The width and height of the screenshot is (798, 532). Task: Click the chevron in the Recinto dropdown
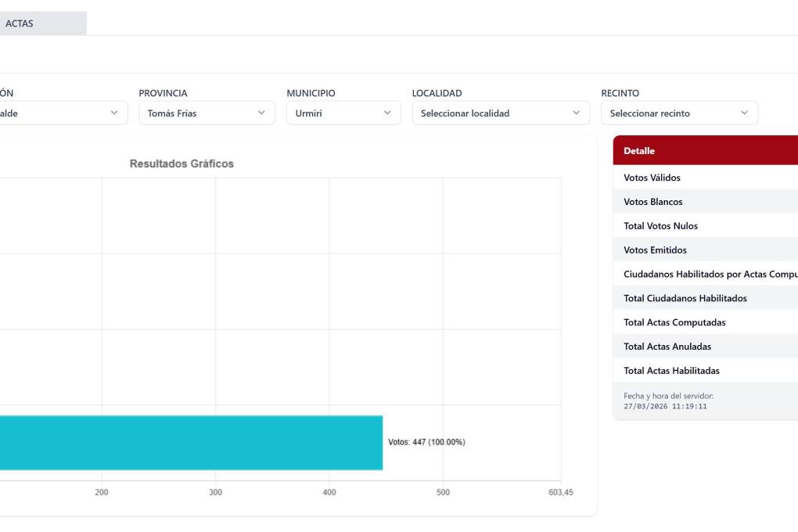tap(744, 113)
